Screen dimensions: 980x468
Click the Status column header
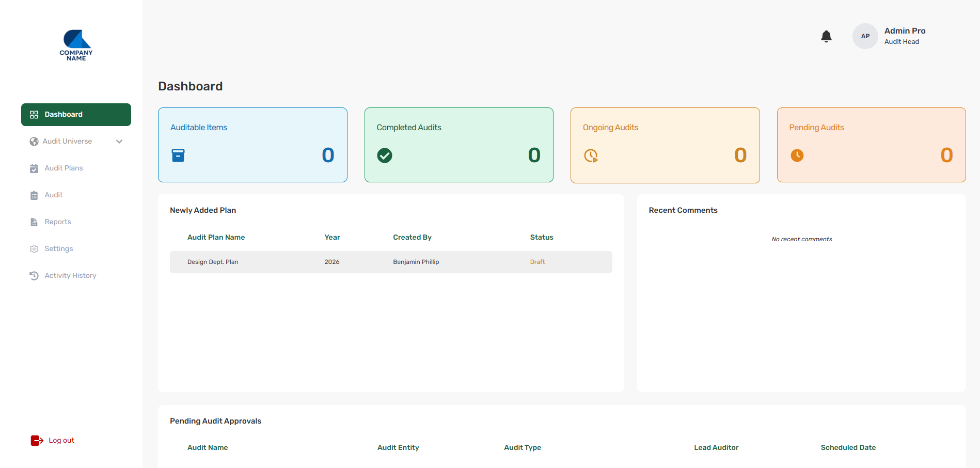click(542, 238)
